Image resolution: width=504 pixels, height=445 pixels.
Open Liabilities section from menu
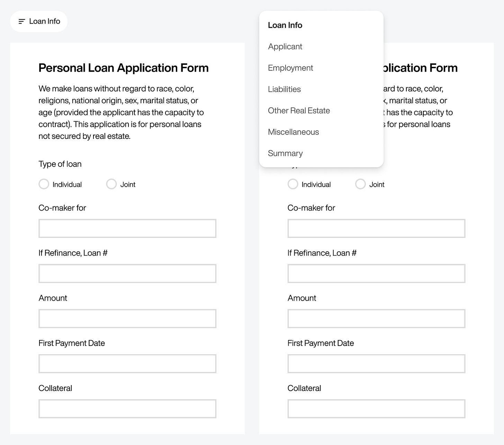click(284, 89)
